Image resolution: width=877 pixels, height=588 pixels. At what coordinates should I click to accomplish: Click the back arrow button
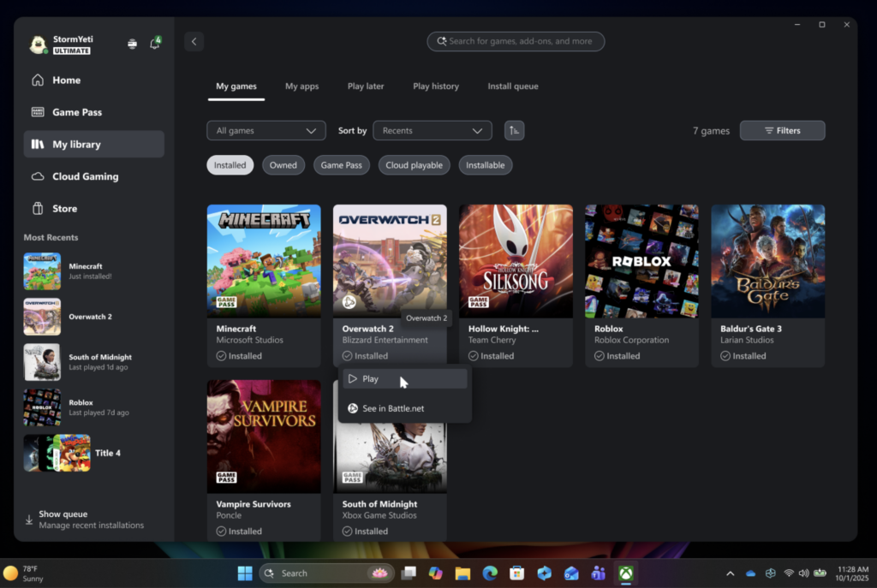coord(194,41)
